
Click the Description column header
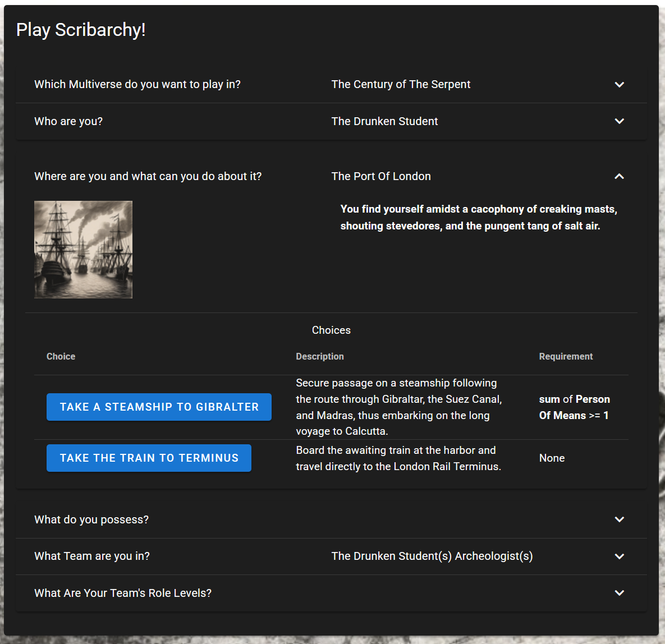click(320, 356)
